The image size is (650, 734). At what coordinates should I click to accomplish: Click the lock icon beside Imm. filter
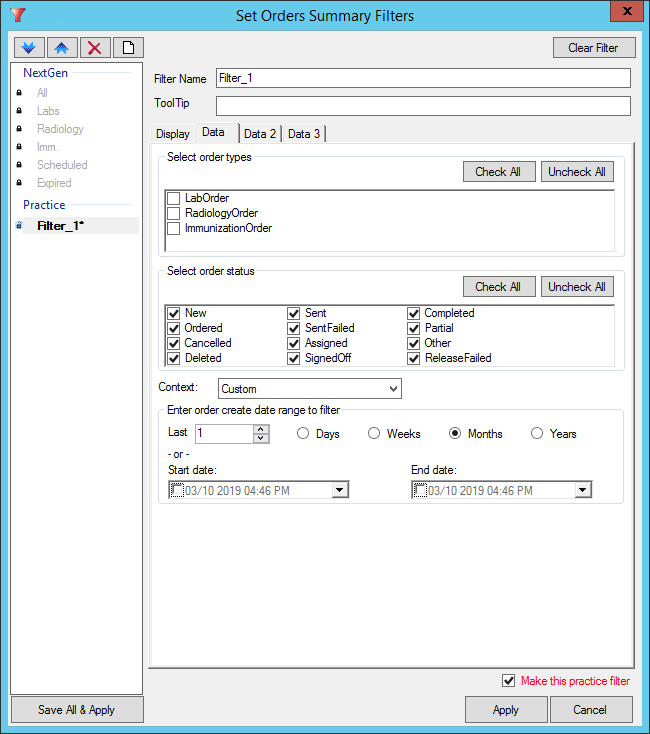[19, 147]
